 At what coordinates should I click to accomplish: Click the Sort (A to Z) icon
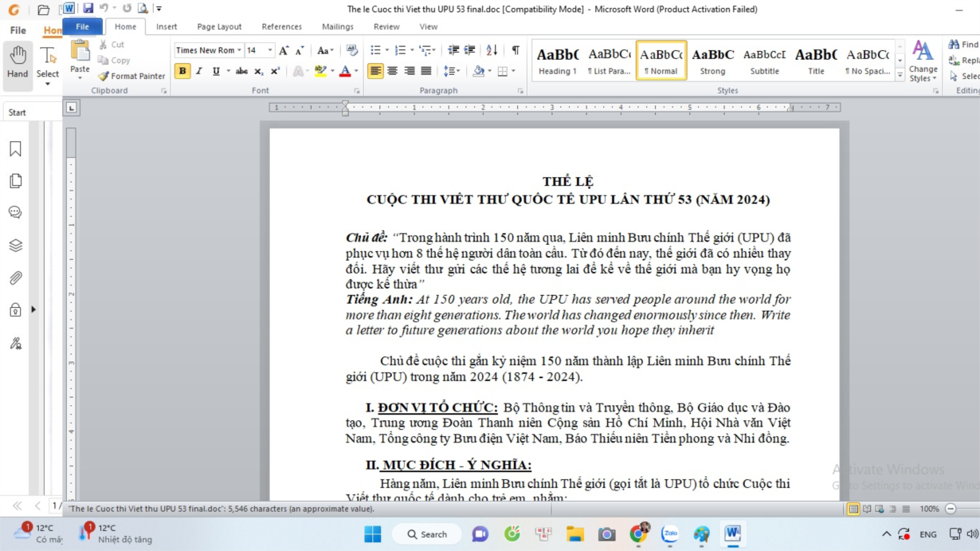click(492, 50)
